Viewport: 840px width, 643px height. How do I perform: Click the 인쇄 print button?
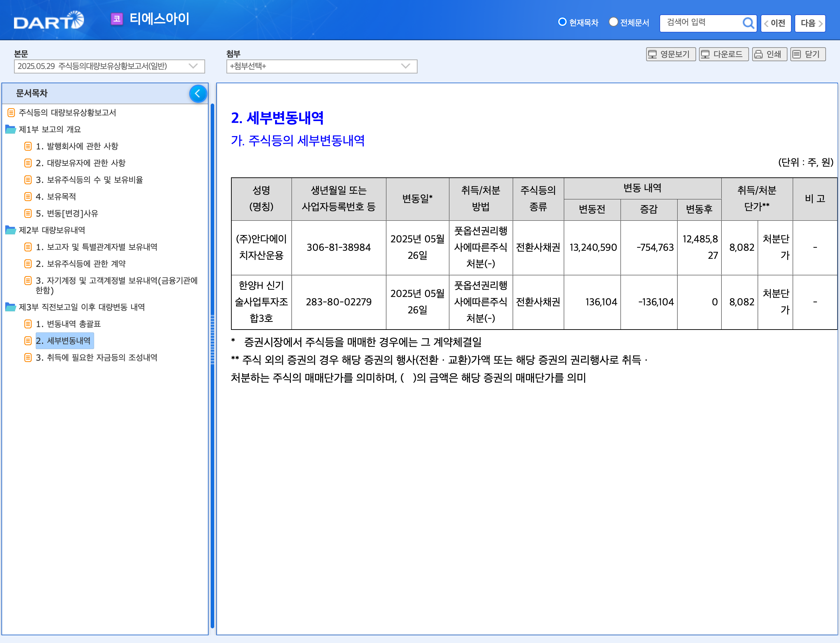pyautogui.click(x=769, y=54)
